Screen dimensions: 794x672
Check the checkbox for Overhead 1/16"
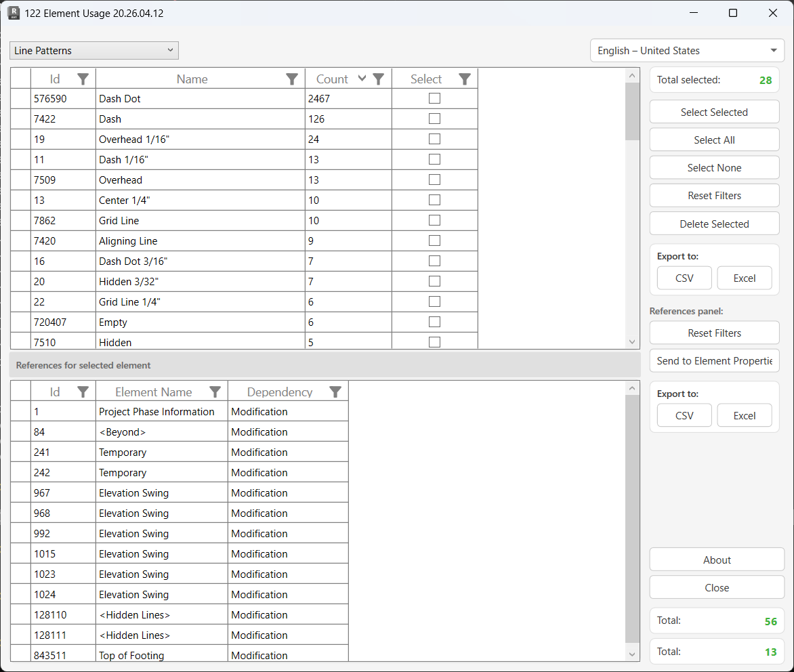tap(434, 140)
